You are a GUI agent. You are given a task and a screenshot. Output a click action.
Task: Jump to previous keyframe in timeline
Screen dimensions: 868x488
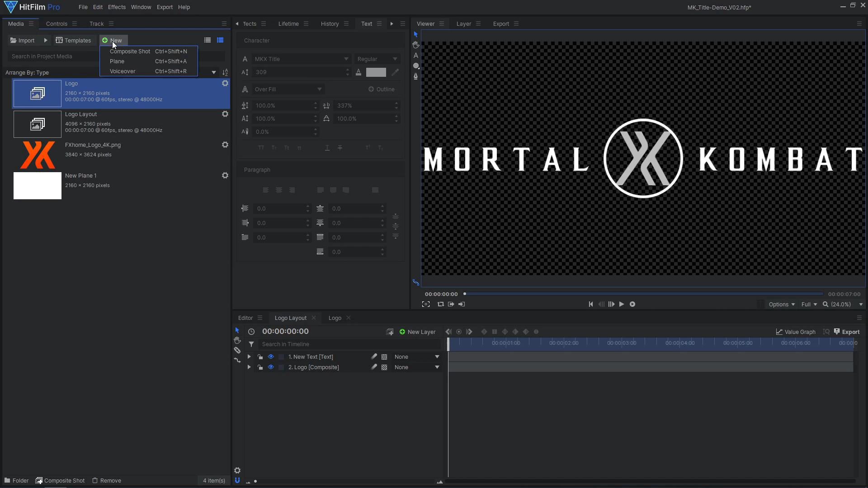[x=448, y=332]
